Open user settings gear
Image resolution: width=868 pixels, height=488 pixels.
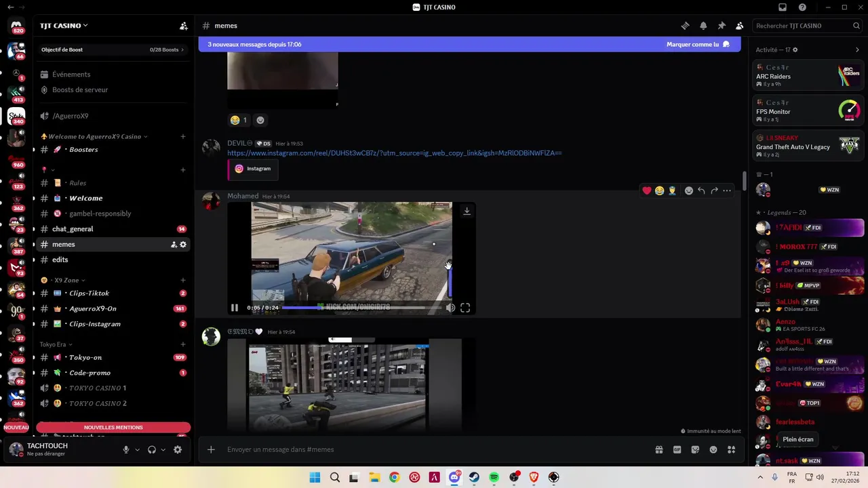(178, 449)
